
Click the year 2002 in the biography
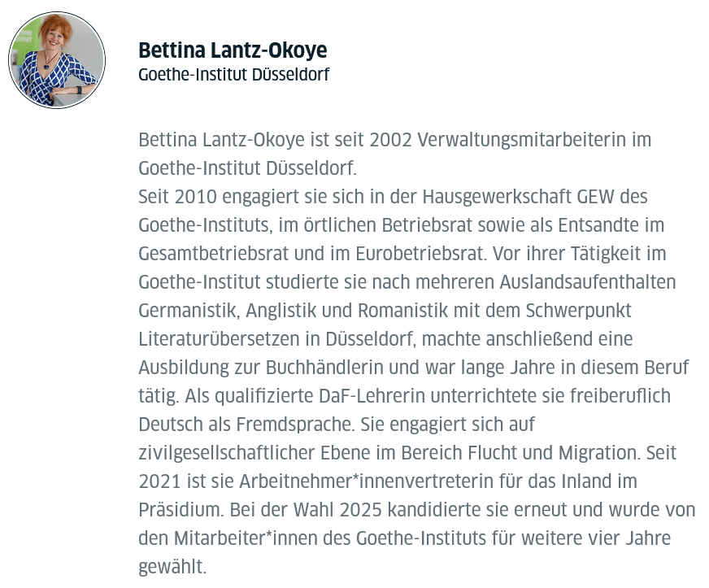(x=390, y=140)
